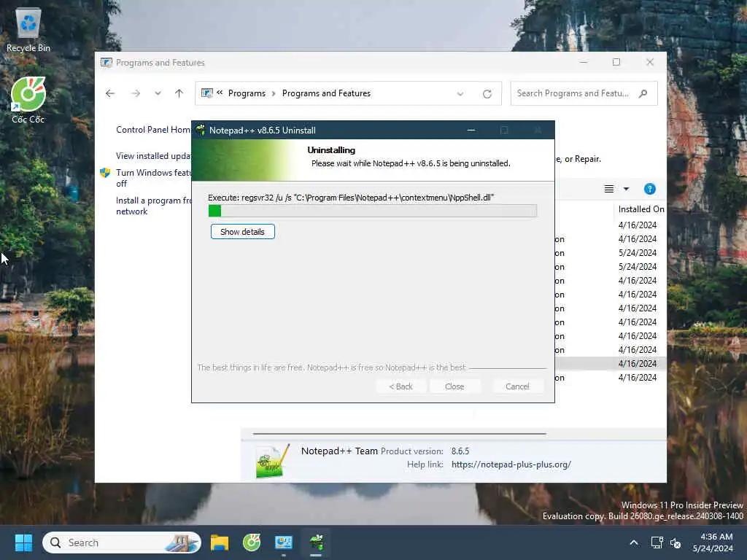Click the Close button in the uninstaller
The width and height of the screenshot is (747, 560).
pos(454,386)
